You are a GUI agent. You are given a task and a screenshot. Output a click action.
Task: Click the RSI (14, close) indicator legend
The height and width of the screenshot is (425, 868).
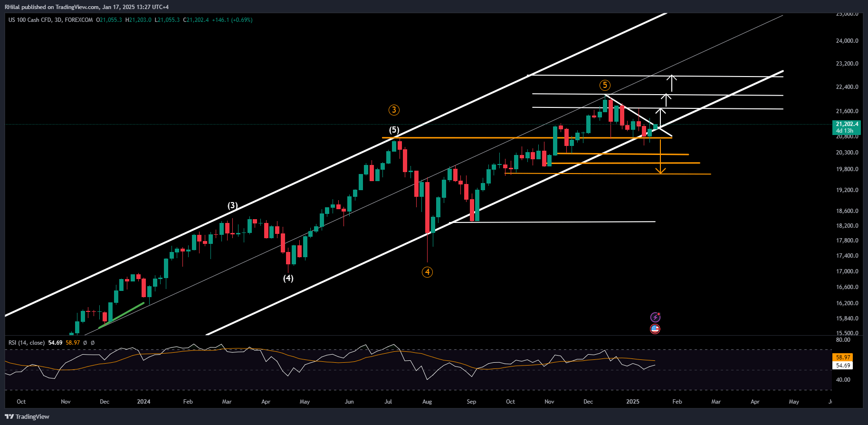[27, 343]
